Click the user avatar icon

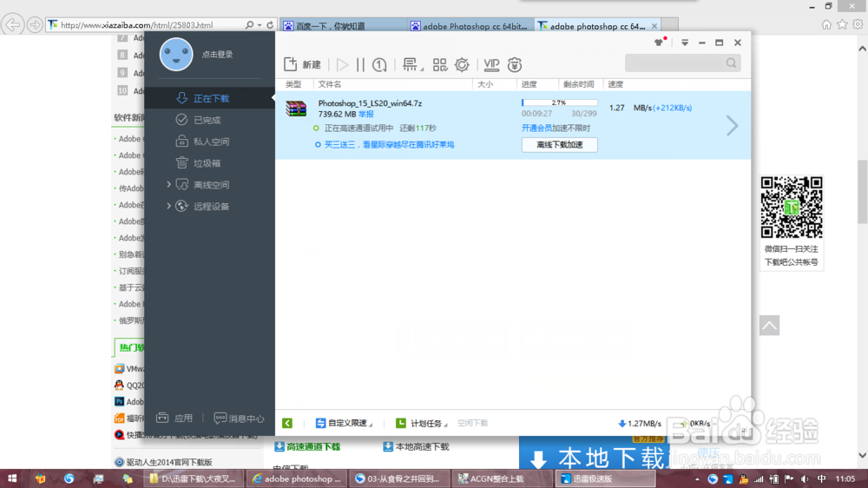click(176, 55)
